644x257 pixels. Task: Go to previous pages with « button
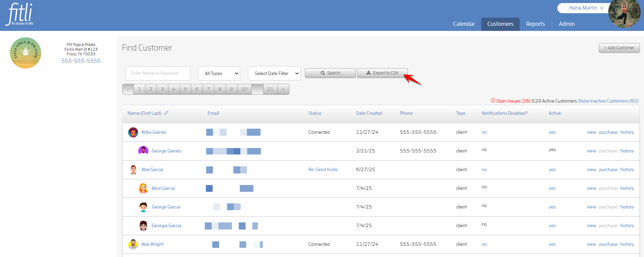coord(128,89)
